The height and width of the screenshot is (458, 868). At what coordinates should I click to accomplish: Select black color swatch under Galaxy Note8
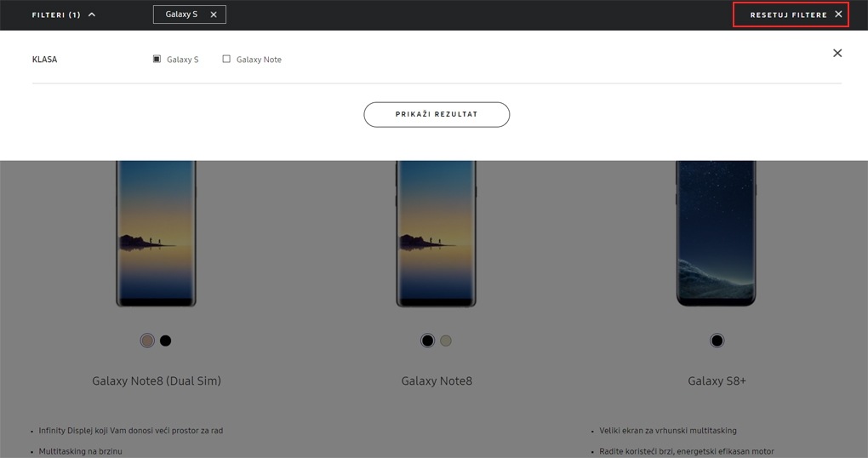[x=427, y=341]
